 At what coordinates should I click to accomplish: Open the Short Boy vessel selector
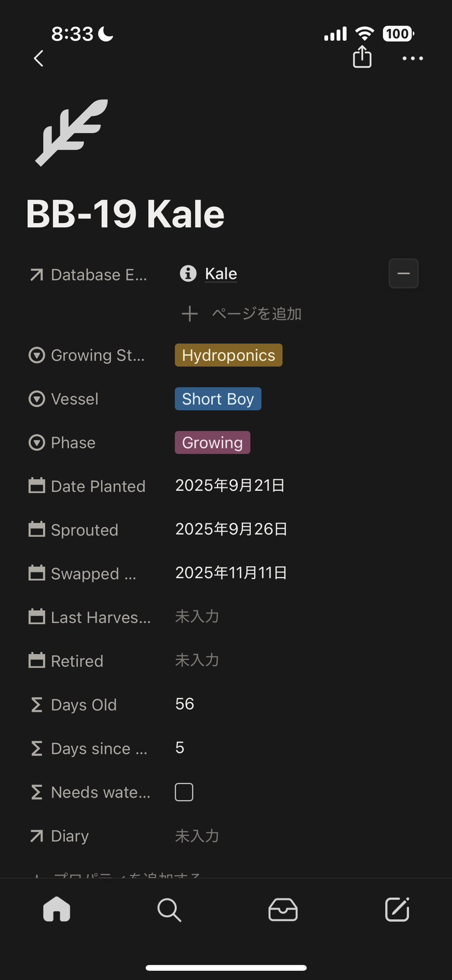[x=218, y=399]
